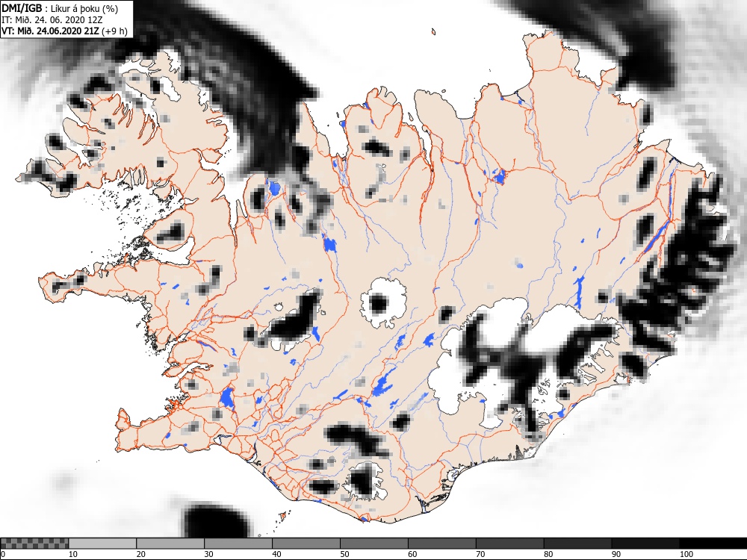Click the 40-50 gray legend swatch
Image resolution: width=747 pixels, height=560 pixels.
[306, 544]
